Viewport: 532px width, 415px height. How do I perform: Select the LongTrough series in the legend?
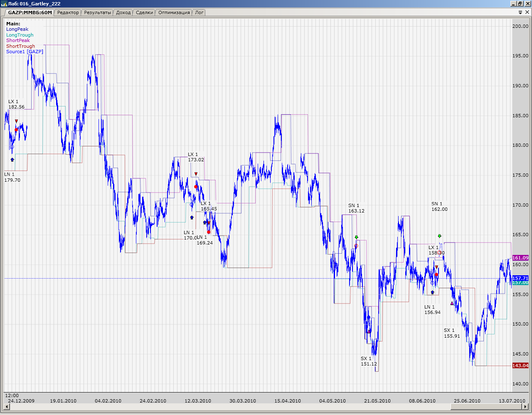(20, 35)
